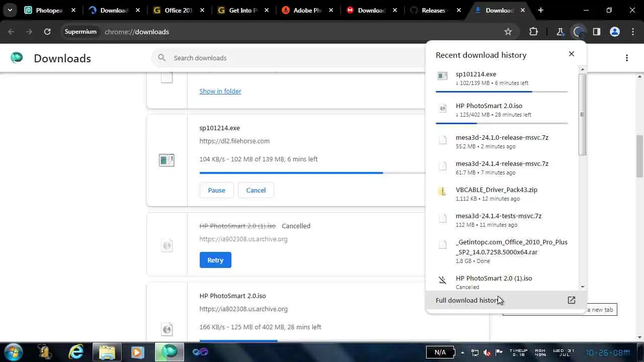Screen dimensions: 644x362
Task: Toggle the downloads toolbar icon
Action: click(579, 32)
